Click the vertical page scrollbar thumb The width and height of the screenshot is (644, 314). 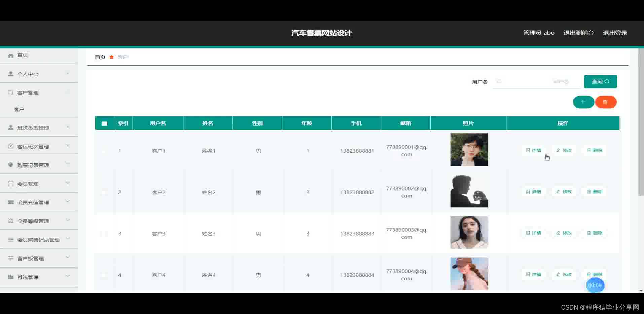click(x=641, y=122)
